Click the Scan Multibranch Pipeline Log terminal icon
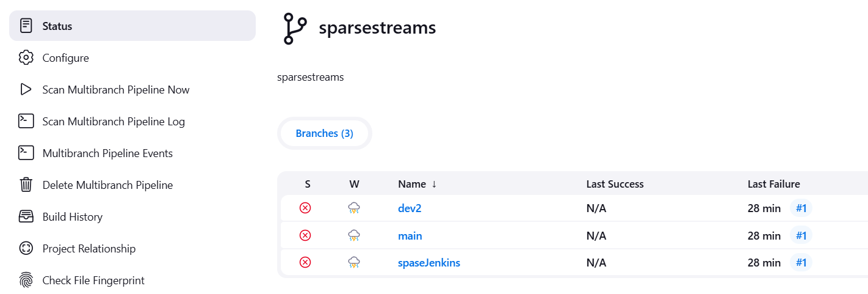The height and width of the screenshot is (294, 868). (26, 121)
